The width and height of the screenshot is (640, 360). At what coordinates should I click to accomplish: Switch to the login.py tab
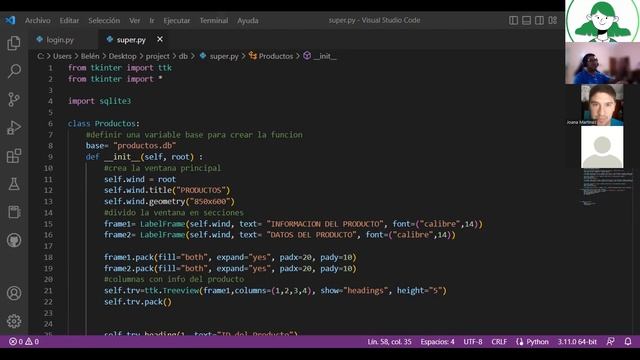(60, 40)
